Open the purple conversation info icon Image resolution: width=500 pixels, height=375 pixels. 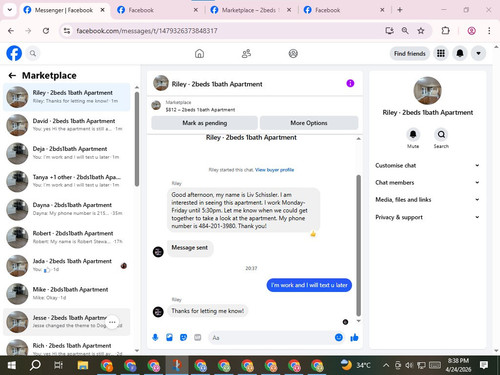(350, 83)
